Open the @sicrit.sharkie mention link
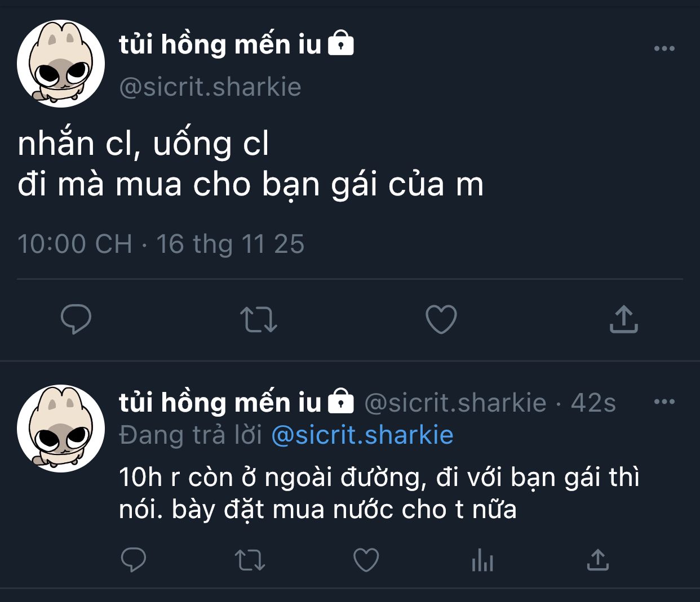The width and height of the screenshot is (700, 602). pos(362,435)
